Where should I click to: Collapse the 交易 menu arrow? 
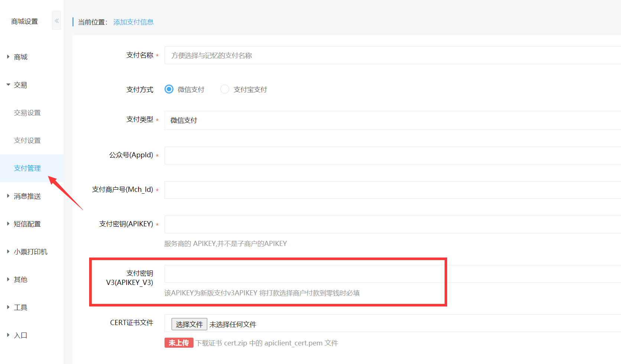pyautogui.click(x=8, y=85)
